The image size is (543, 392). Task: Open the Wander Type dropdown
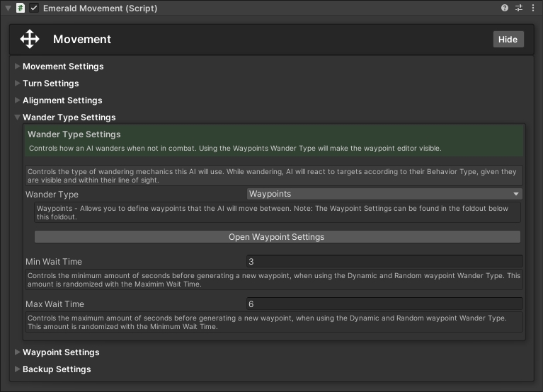tap(384, 194)
